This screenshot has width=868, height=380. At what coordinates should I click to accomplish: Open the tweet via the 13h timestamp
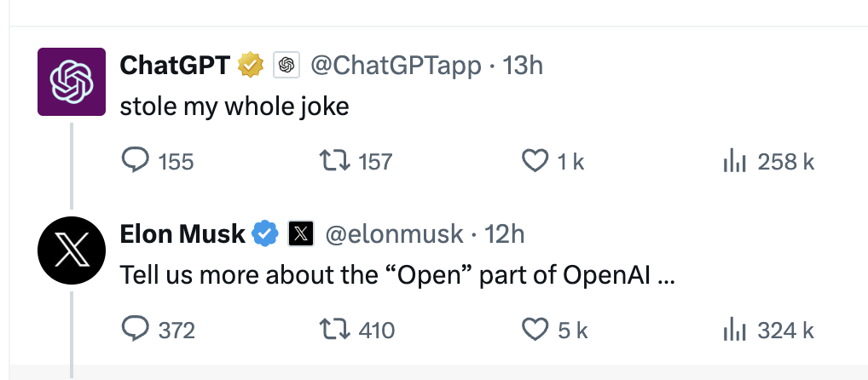[522, 66]
